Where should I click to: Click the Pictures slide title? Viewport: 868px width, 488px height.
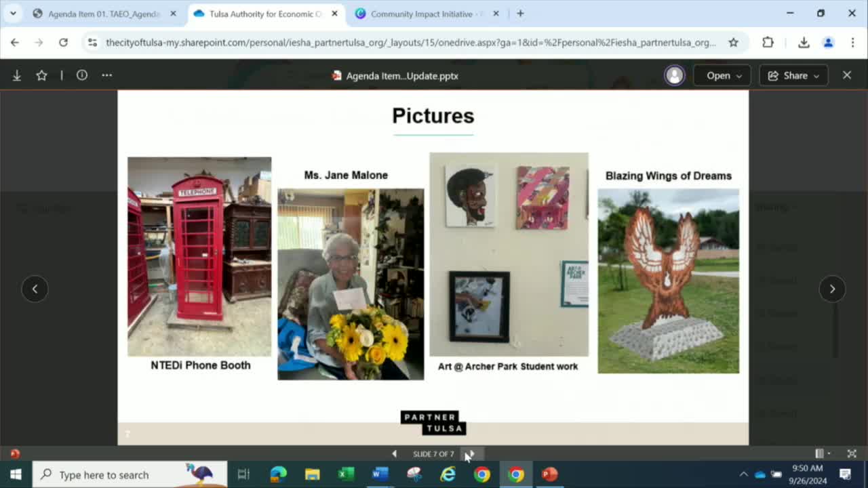point(433,116)
